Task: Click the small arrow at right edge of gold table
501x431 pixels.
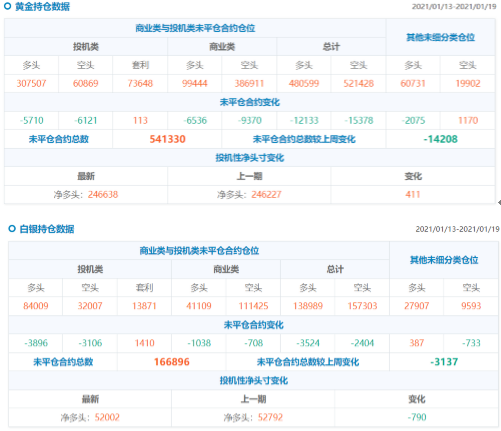Action: 499,203
